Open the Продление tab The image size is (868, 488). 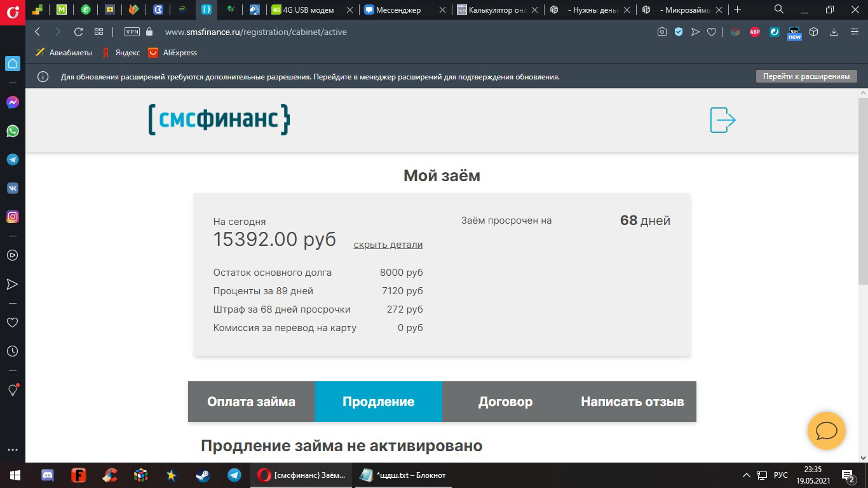click(x=379, y=402)
